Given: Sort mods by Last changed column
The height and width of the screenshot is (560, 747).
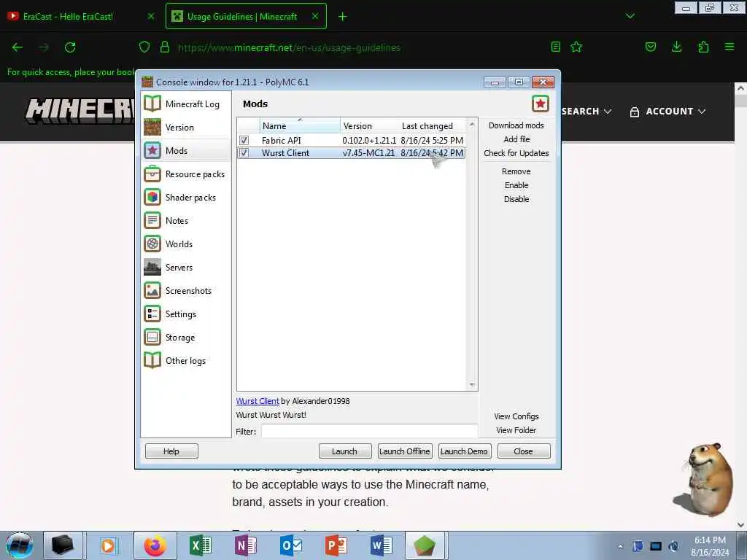Looking at the screenshot, I should [432, 125].
